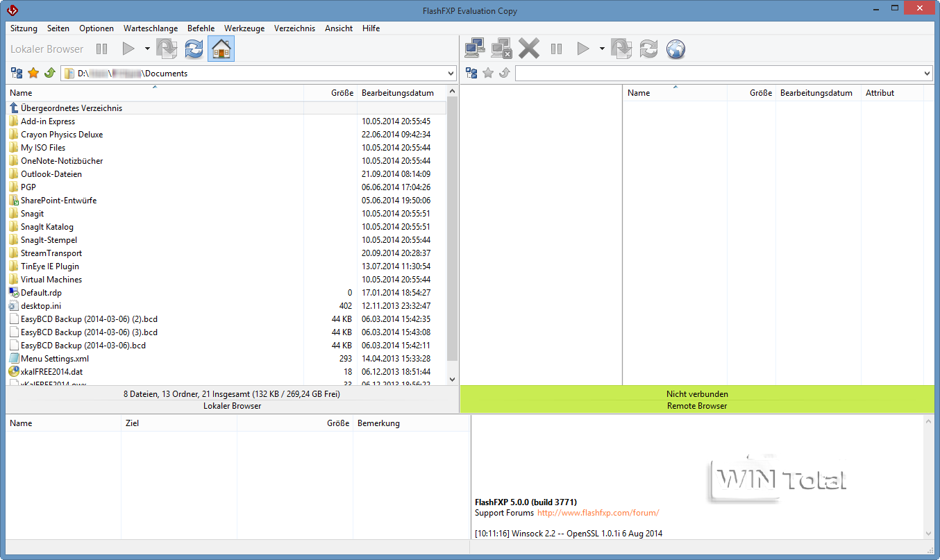Open the Ansicht menu

(x=339, y=28)
